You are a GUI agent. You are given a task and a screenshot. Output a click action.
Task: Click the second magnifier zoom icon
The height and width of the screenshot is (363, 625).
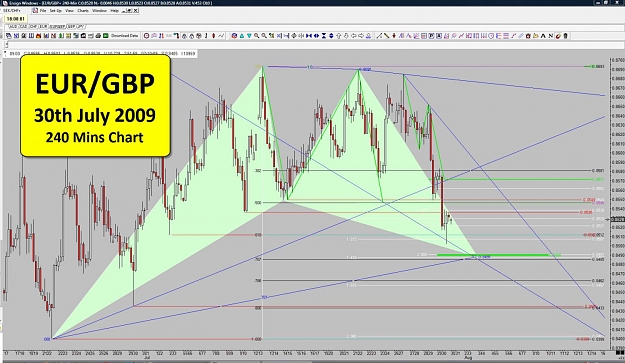click(x=263, y=36)
